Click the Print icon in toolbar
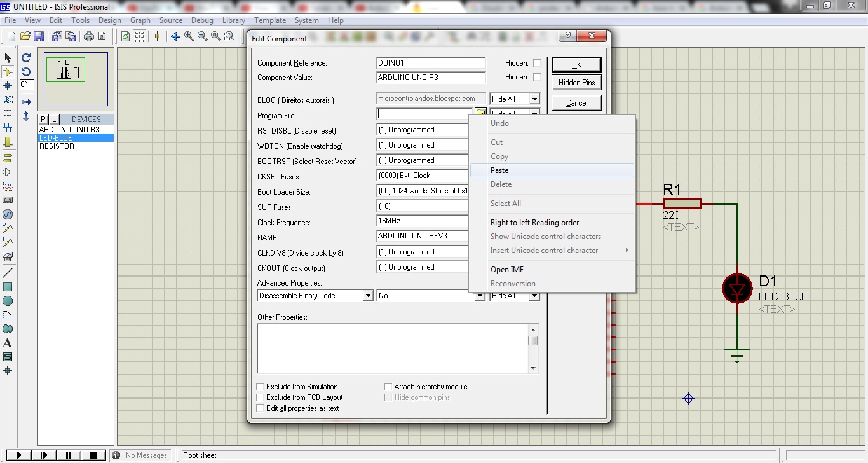Image resolution: width=868 pixels, height=463 pixels. point(88,36)
